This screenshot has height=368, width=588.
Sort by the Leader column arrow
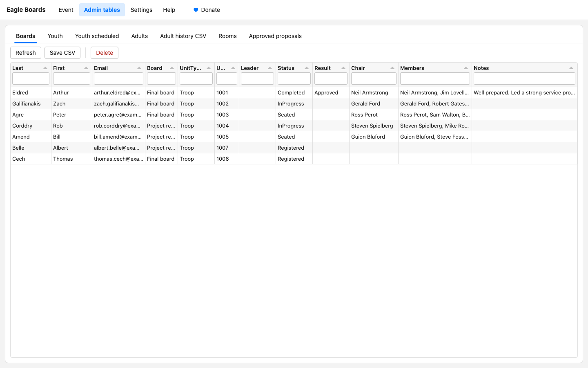click(270, 68)
